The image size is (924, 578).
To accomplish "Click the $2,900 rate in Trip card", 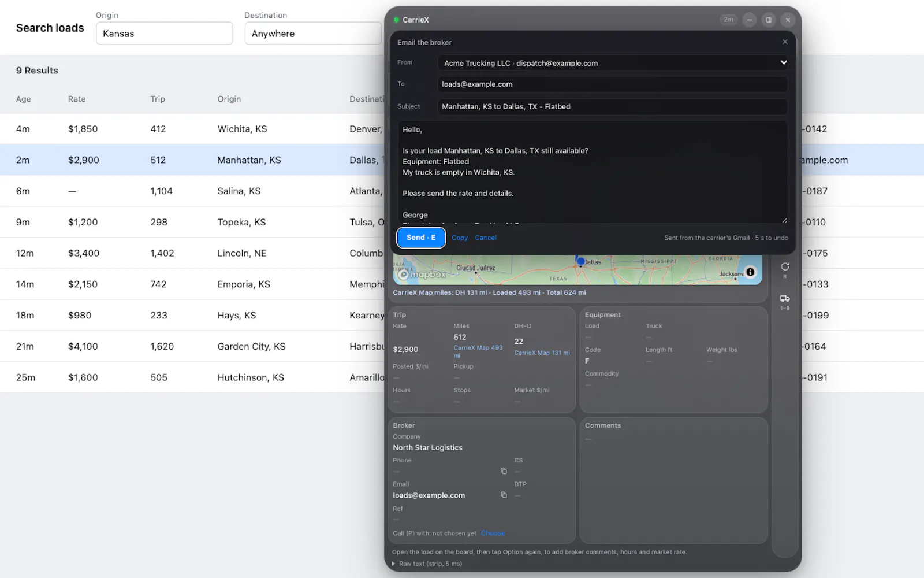I will point(405,349).
